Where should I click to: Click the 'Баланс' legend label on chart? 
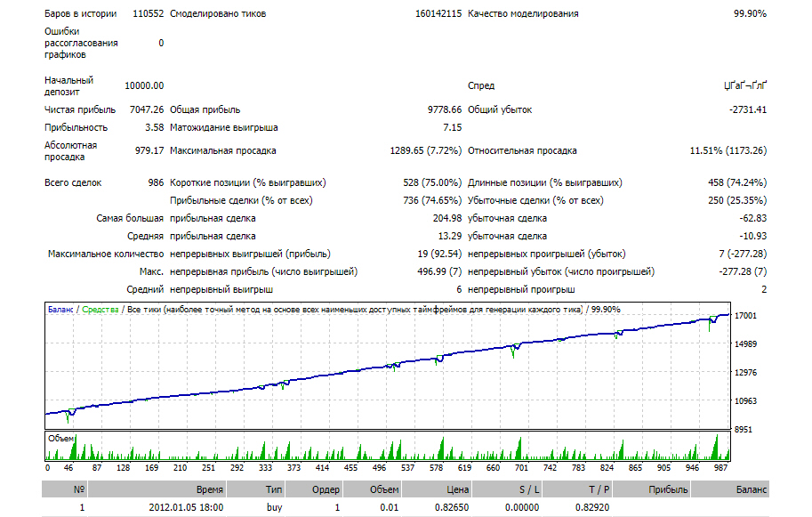[60, 310]
